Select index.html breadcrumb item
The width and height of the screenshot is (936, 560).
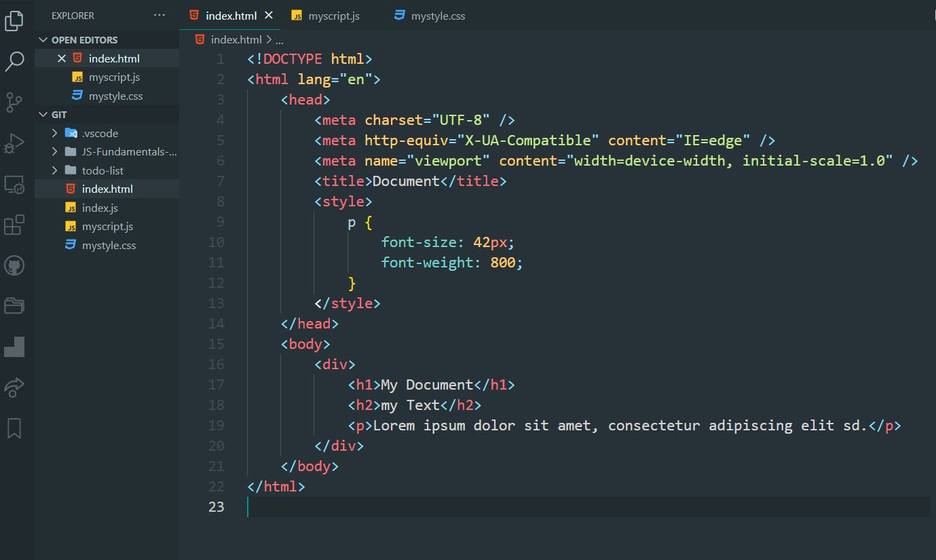(x=236, y=40)
